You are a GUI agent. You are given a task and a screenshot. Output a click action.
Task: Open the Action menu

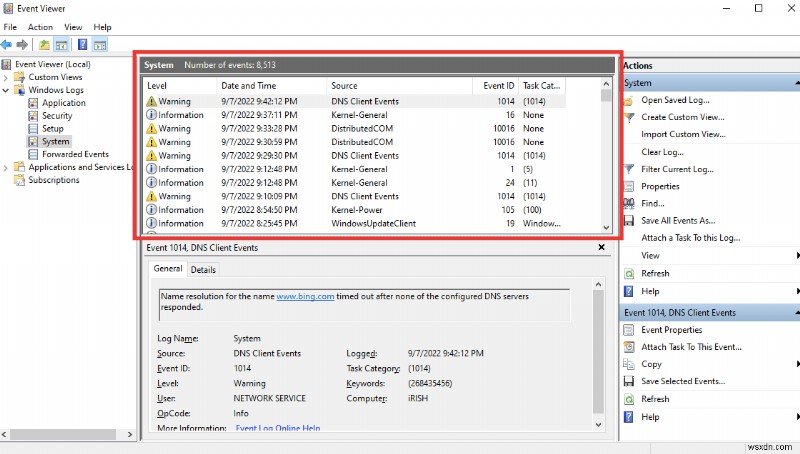(x=40, y=27)
